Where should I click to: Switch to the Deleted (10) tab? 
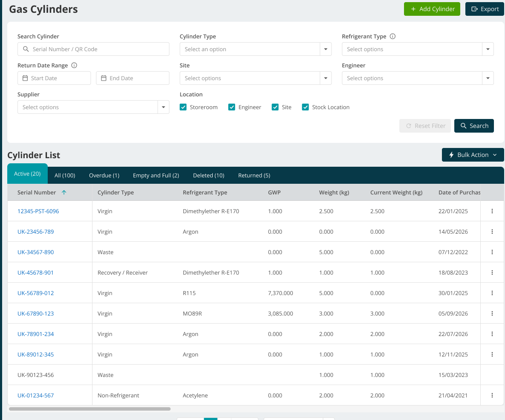(209, 175)
